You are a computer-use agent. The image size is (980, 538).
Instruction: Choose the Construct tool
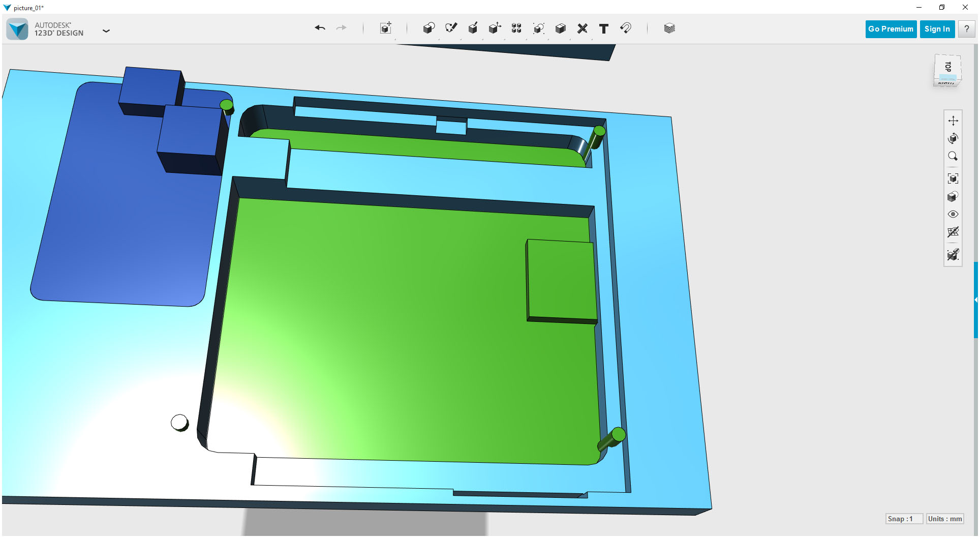click(x=473, y=28)
